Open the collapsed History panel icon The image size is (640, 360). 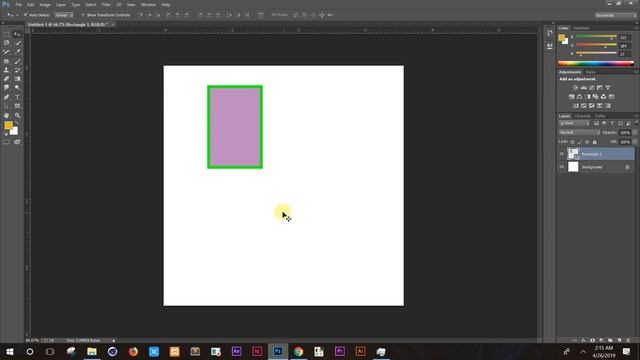coord(549,33)
